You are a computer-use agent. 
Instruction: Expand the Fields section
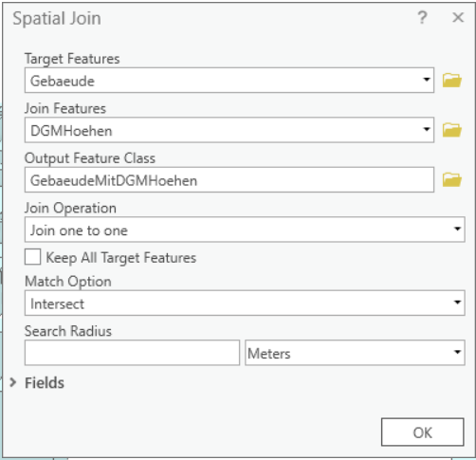[x=13, y=382]
